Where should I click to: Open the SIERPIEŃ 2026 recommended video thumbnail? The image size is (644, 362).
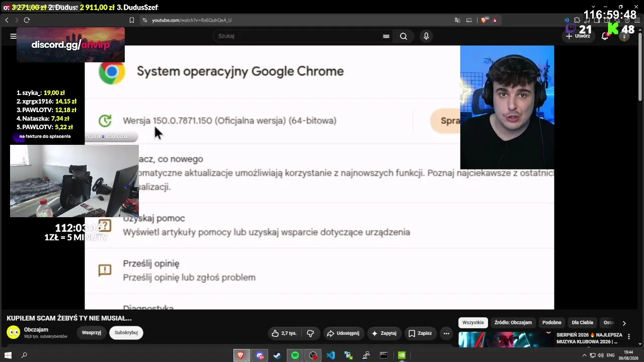[x=505, y=339]
